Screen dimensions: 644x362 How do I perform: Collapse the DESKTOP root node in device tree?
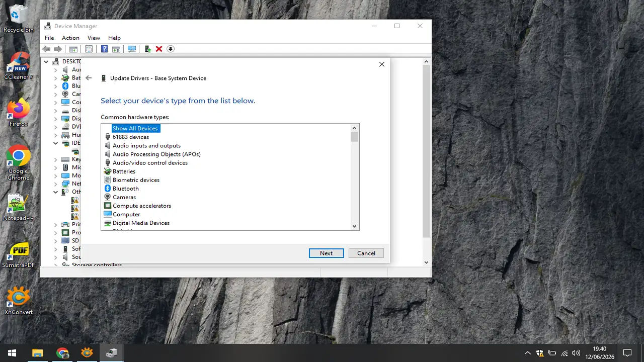pos(46,61)
